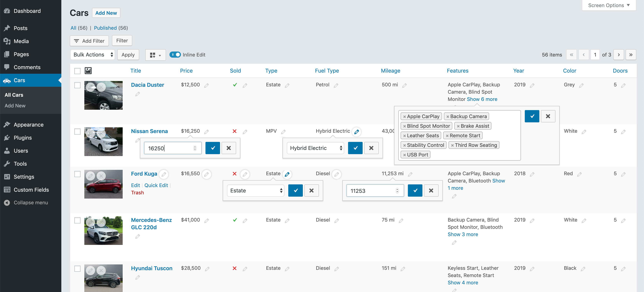Confirm the Nissan Serena price edit checkmark
This screenshot has height=292, width=644.
[x=213, y=148]
